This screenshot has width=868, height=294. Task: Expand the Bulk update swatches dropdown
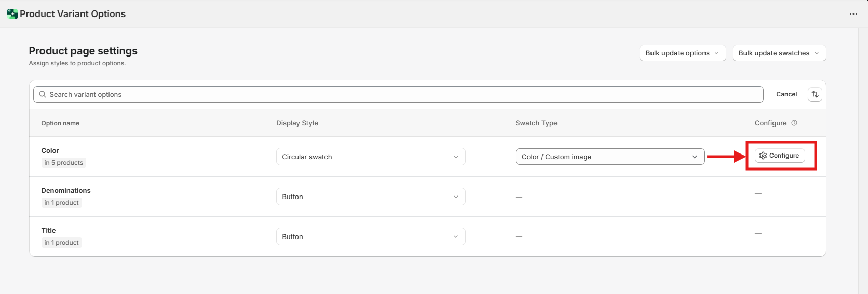779,53
